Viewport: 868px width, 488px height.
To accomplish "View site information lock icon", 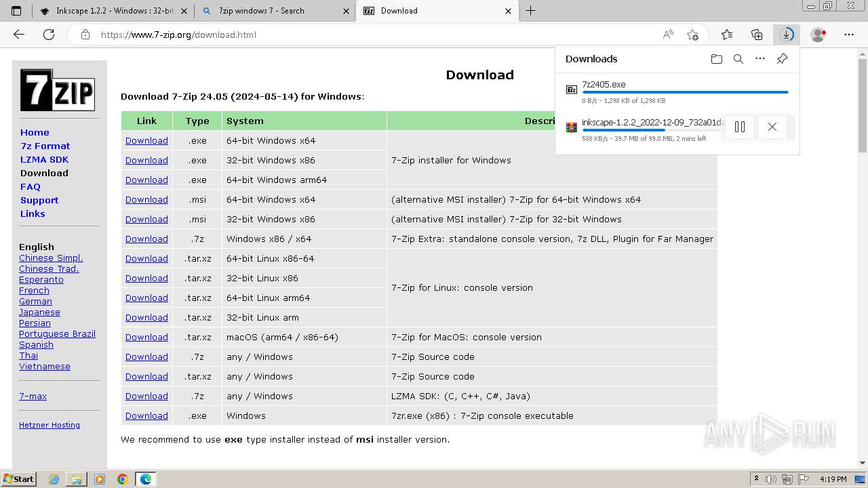I will 85,35.
